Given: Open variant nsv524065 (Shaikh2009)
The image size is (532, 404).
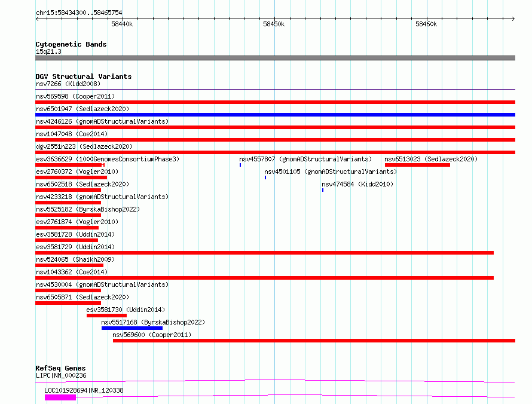Looking at the screenshot, I should (75, 259).
